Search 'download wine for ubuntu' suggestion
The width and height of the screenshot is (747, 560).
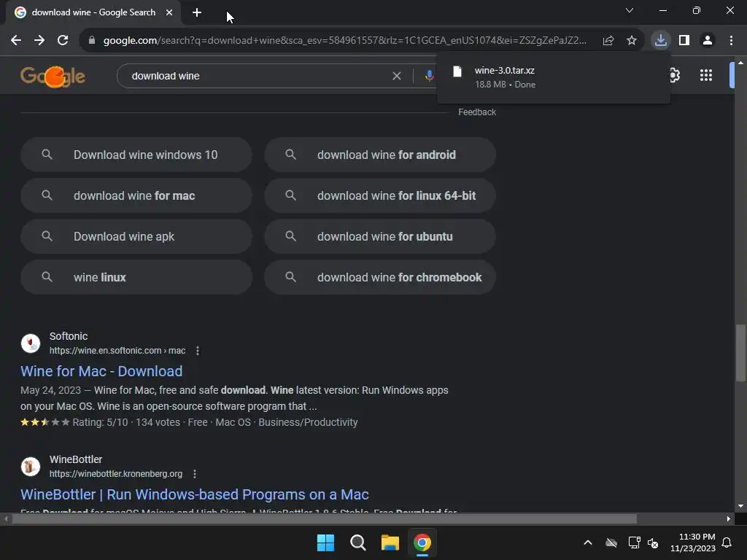380,237
